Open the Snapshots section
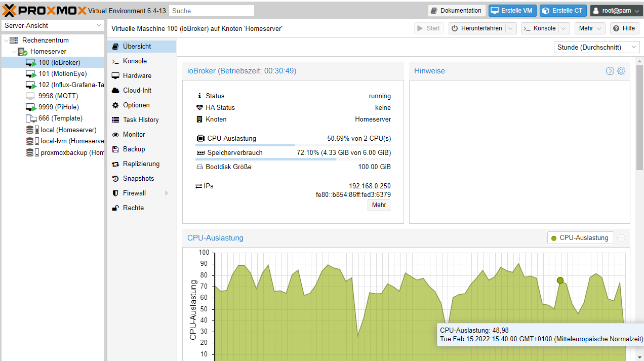The image size is (644, 361). point(139,178)
